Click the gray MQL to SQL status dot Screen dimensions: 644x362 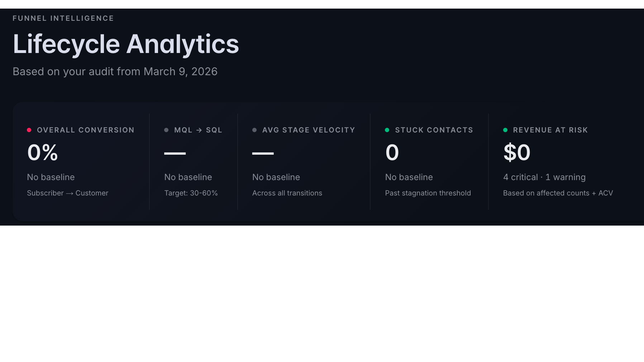(166, 130)
